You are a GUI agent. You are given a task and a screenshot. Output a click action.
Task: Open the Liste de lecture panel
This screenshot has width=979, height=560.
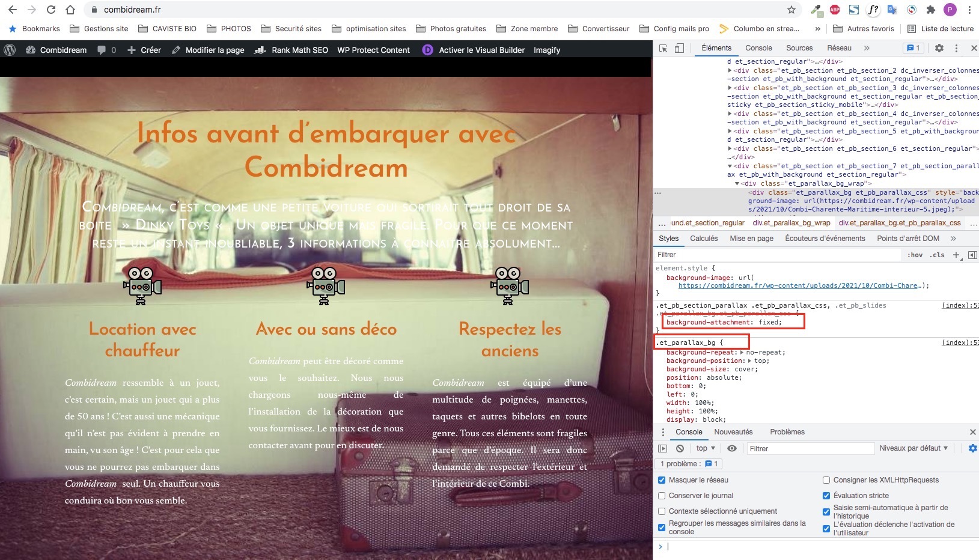pyautogui.click(x=941, y=28)
